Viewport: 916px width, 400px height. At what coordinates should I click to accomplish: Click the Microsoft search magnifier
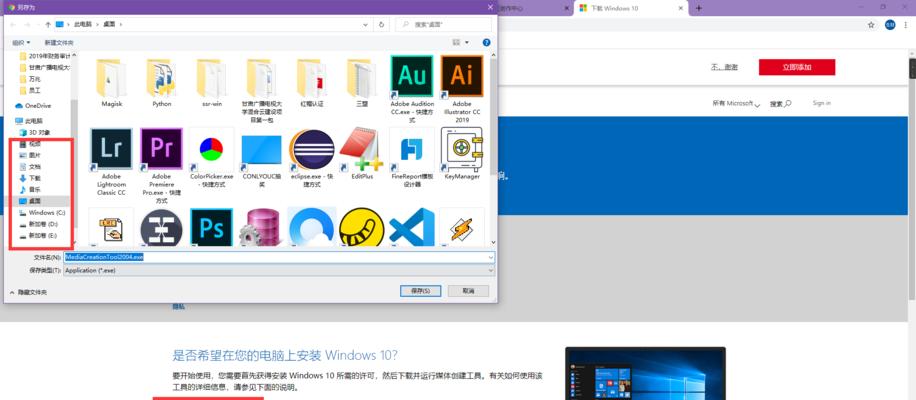[x=787, y=103]
